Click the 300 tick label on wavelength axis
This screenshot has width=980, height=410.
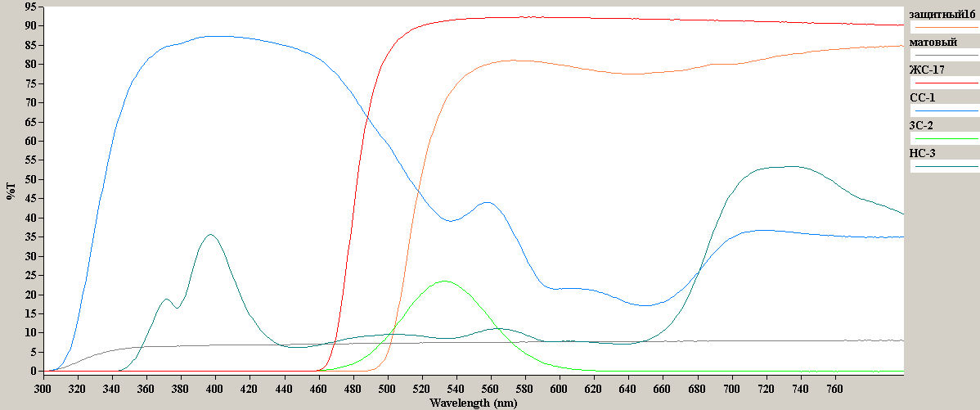[43, 388]
